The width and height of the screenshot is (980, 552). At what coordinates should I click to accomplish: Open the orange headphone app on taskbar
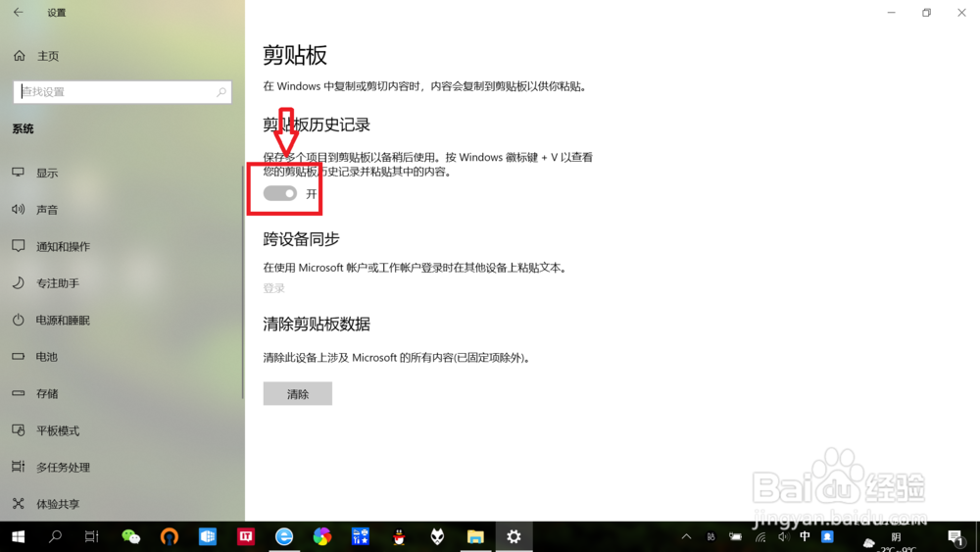[170, 536]
